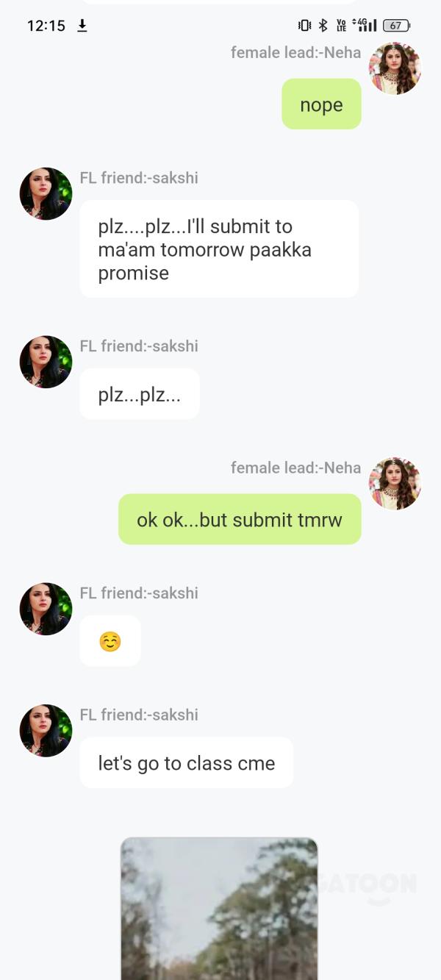The image size is (441, 980).
Task: Tap Sakshi's avatar beside the short "plz...plz..." message
Action: 46,362
